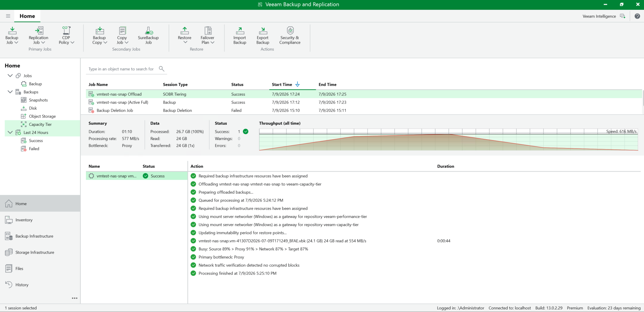The height and width of the screenshot is (312, 644).
Task: Click the Queued for processing log entry
Action: pyautogui.click(x=241, y=200)
